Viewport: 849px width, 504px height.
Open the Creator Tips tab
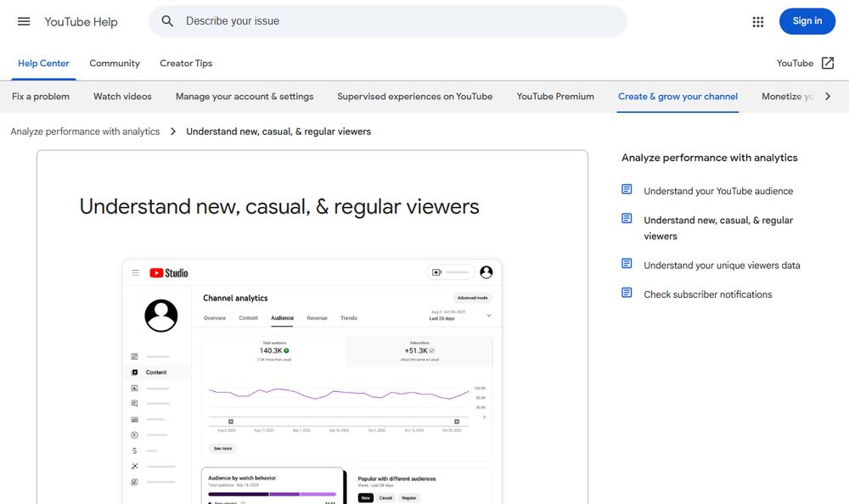(186, 64)
